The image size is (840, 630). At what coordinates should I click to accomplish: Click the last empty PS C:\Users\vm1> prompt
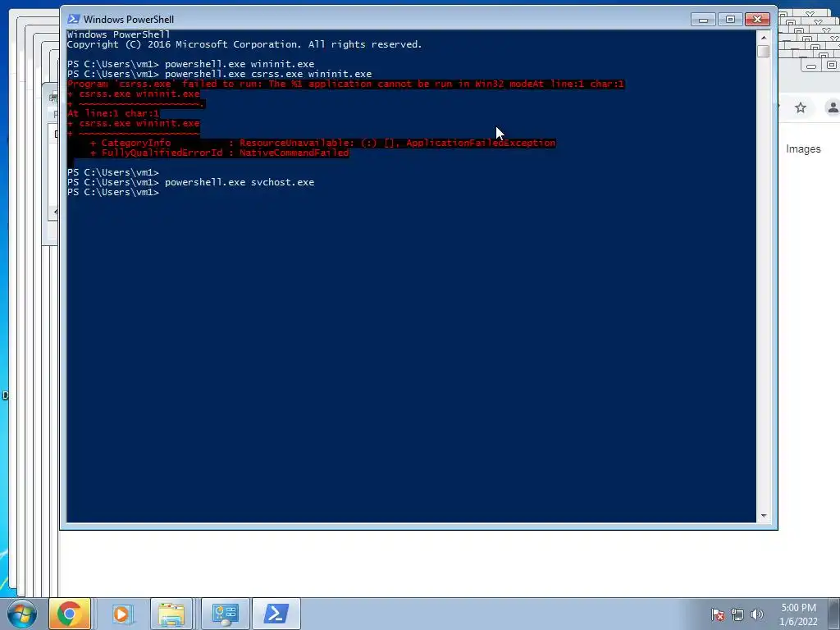pos(113,192)
